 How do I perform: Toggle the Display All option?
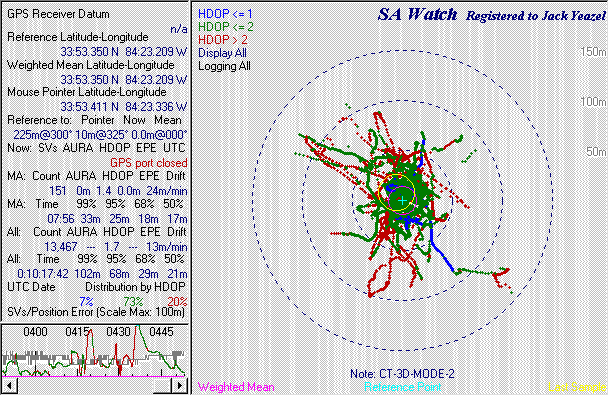click(222, 53)
